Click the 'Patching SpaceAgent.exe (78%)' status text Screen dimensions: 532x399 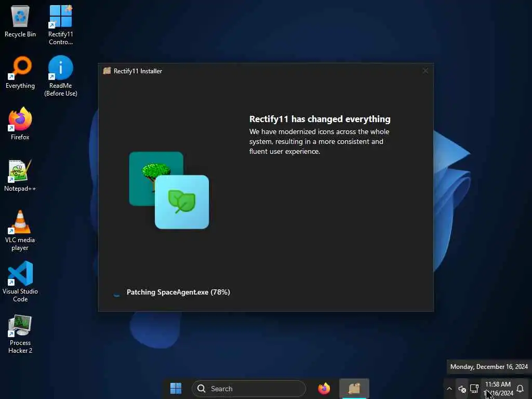point(178,292)
